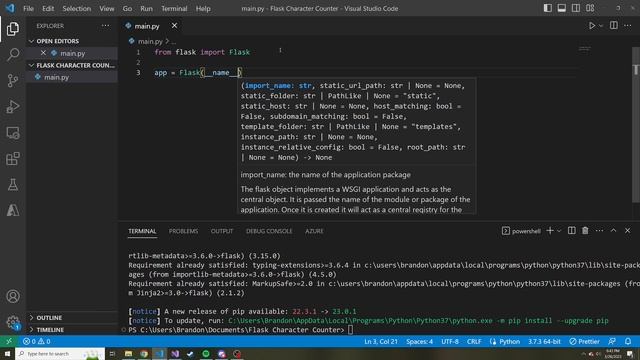Toggle Primary Side Bar visibility

(x=548, y=8)
